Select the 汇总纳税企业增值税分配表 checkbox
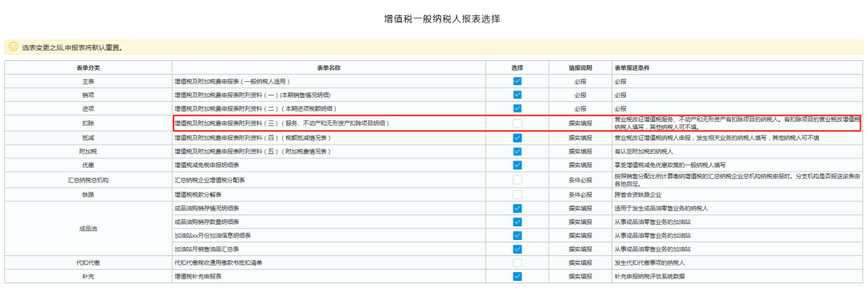 coord(517,180)
